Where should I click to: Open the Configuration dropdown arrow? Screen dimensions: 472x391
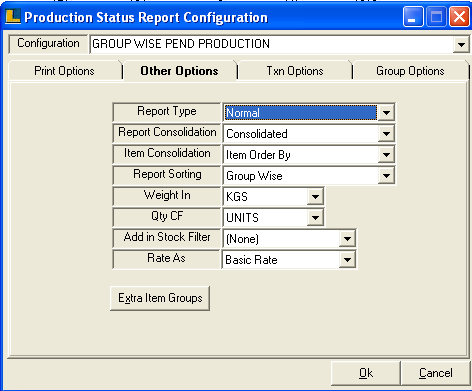pyautogui.click(x=461, y=44)
